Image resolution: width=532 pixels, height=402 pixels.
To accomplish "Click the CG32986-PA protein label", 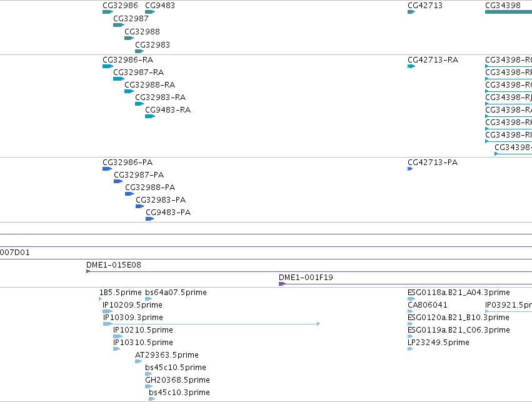I will tap(128, 162).
